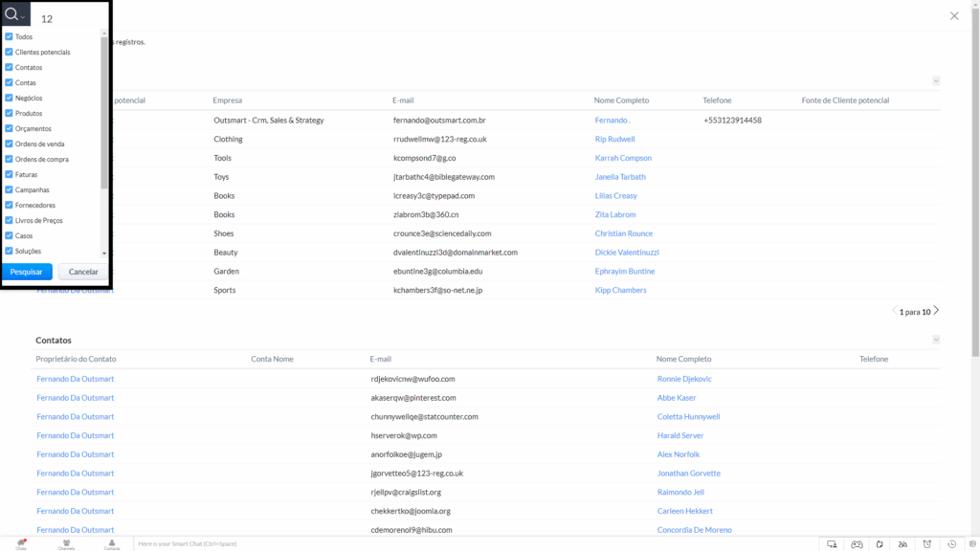Viewport: 980px width, 551px height.
Task: Uncheck the Contatos filter checkbox
Action: click(x=9, y=68)
